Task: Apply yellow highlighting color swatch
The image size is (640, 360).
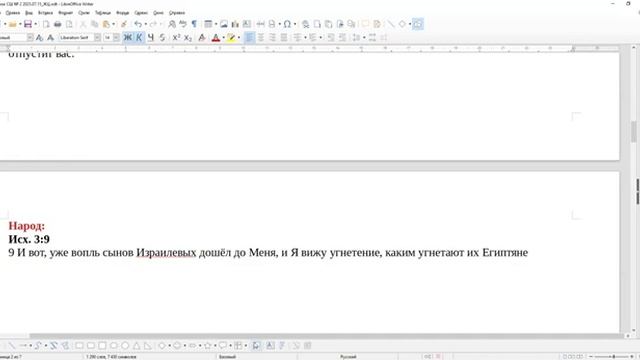Action: [231, 38]
